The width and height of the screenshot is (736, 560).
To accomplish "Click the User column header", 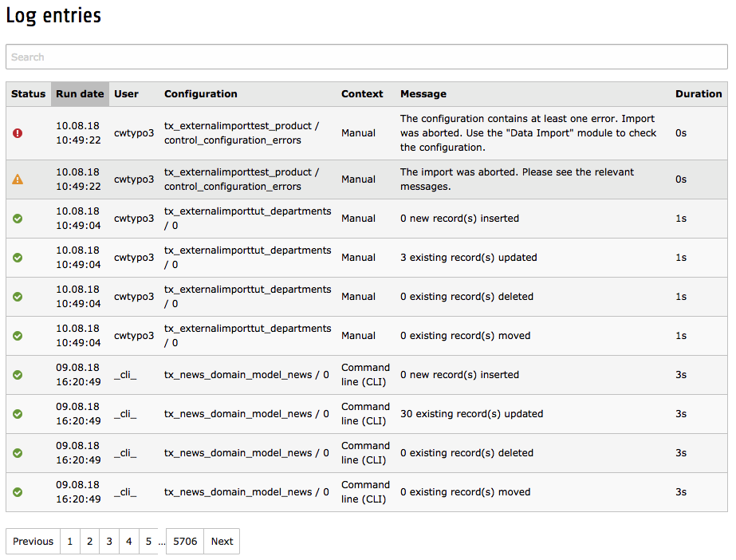I will click(x=126, y=94).
